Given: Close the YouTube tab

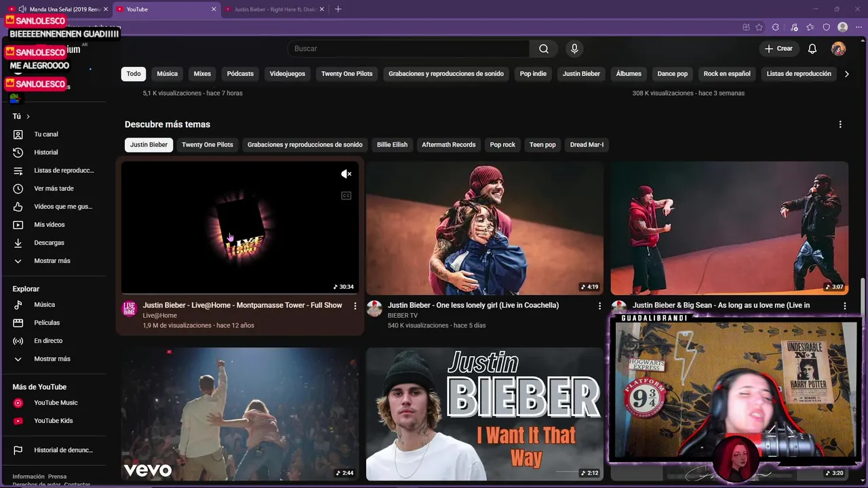Looking at the screenshot, I should (214, 9).
